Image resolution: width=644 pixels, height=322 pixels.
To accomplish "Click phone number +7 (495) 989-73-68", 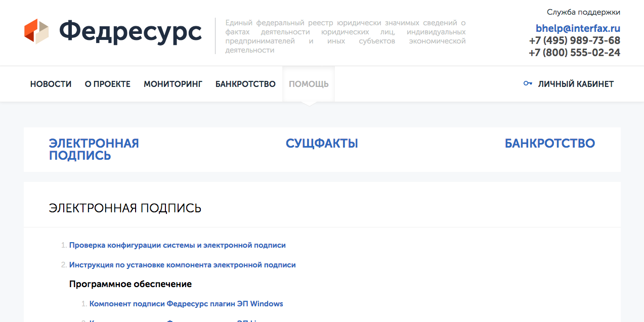I will click(575, 40).
